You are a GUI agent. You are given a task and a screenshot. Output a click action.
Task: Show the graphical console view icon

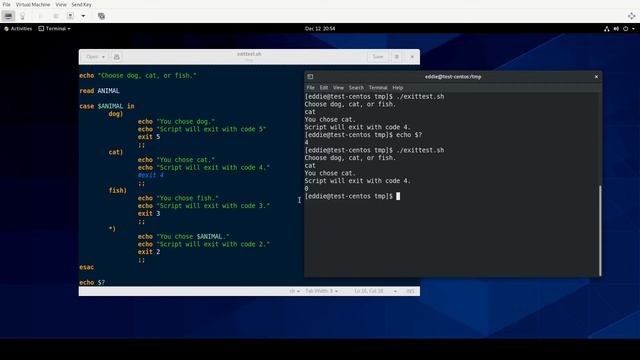[8, 16]
